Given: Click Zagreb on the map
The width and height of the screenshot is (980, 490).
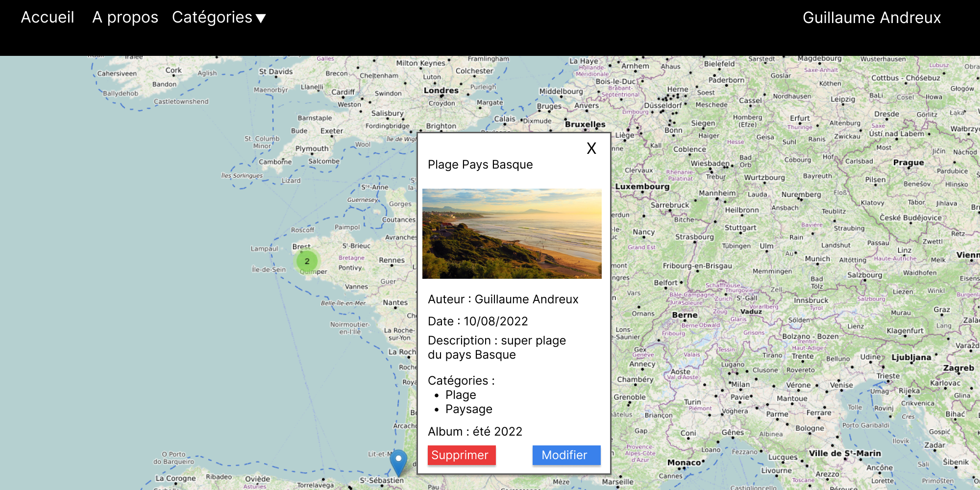Looking at the screenshot, I should pos(958,368).
